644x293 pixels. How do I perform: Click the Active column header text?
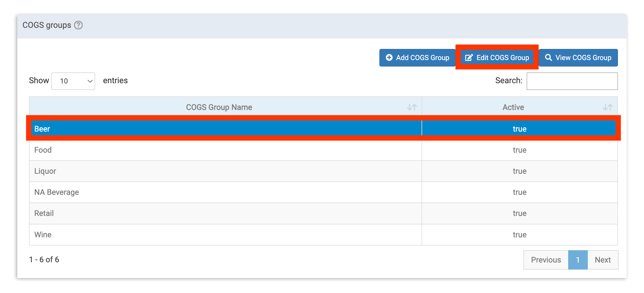(513, 107)
